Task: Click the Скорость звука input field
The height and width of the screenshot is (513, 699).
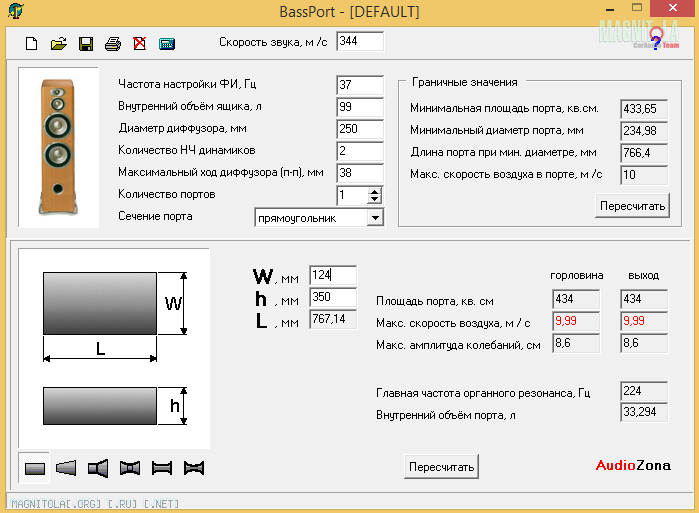Action: coord(360,41)
